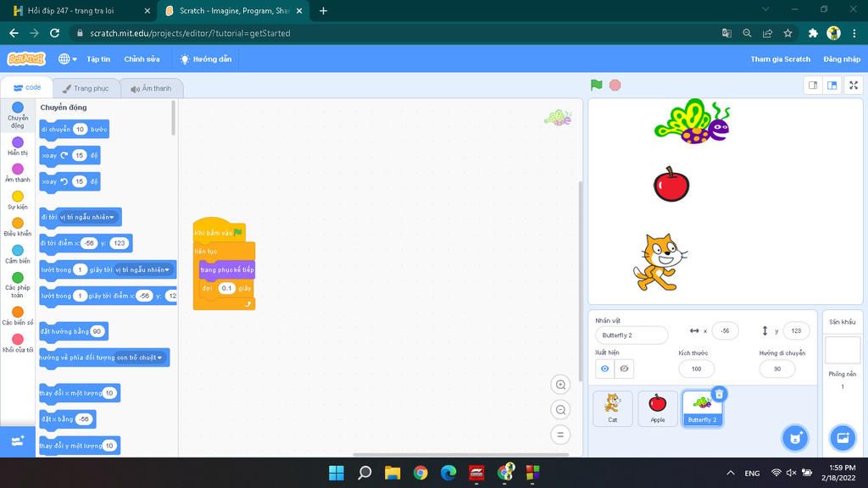The width and height of the screenshot is (868, 488).
Task: Reset workspace zoom to default
Action: click(560, 435)
